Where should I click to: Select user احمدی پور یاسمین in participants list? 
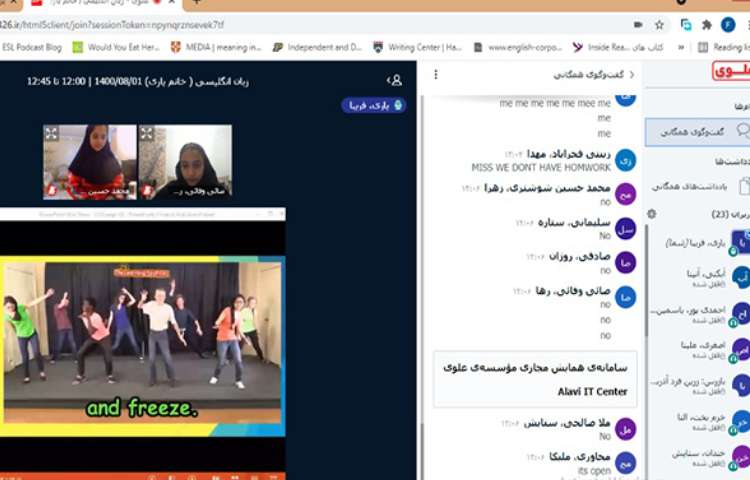pyautogui.click(x=700, y=314)
